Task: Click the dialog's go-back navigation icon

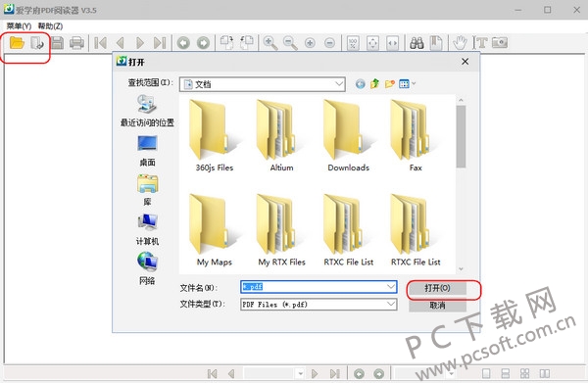Action: click(360, 83)
